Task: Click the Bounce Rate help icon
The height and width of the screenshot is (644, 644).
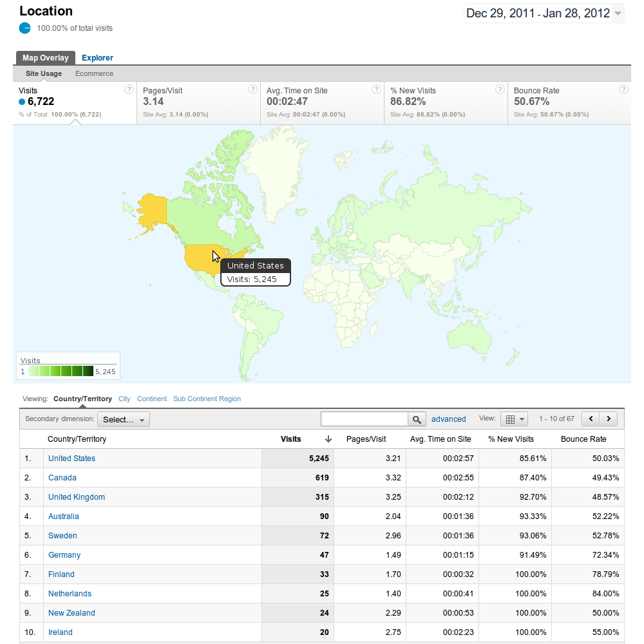Action: pos(623,90)
